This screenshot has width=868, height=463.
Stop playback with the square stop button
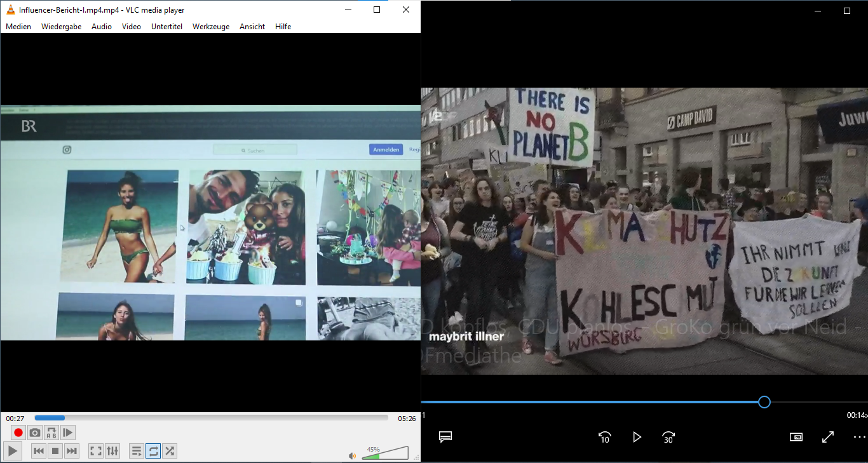pos(55,451)
